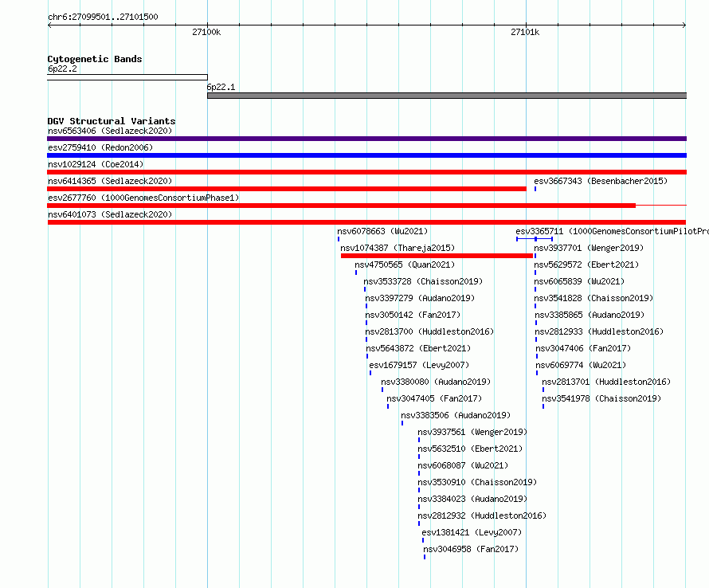Open esv3365711 1000GenomesConsortiumPilot variant label
709x588 pixels.
coord(613,231)
